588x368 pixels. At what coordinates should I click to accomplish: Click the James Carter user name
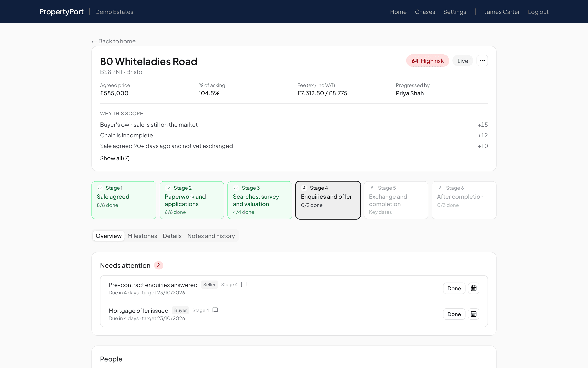pyautogui.click(x=502, y=12)
